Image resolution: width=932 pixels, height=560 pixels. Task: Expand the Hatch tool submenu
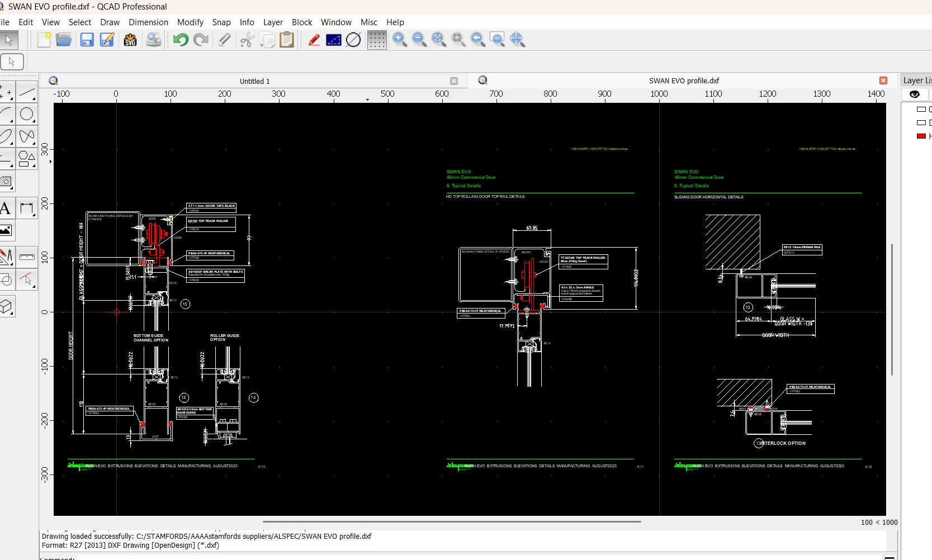(7, 182)
